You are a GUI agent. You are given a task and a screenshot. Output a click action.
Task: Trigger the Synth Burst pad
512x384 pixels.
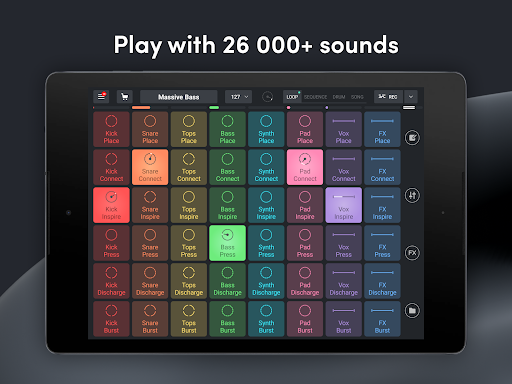(266, 319)
